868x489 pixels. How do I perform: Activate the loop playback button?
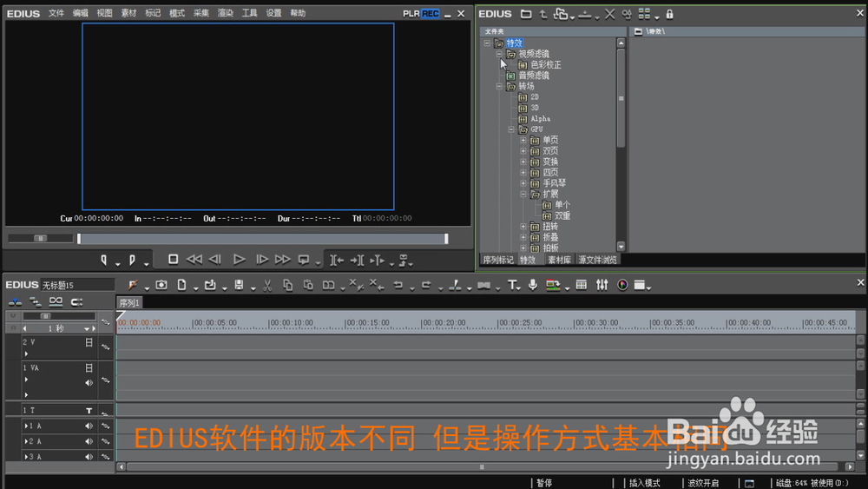(x=303, y=259)
